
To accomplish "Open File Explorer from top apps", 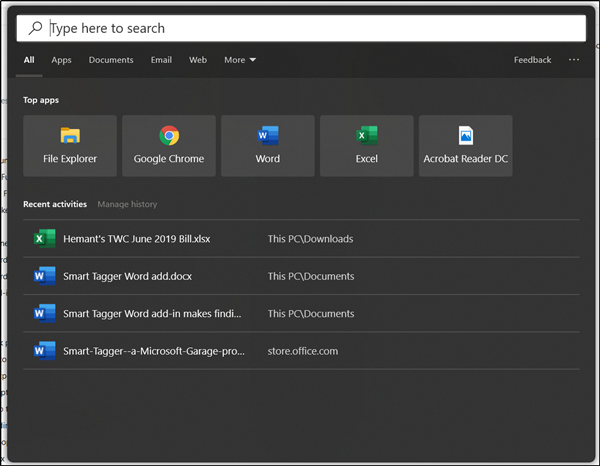I will pos(70,146).
